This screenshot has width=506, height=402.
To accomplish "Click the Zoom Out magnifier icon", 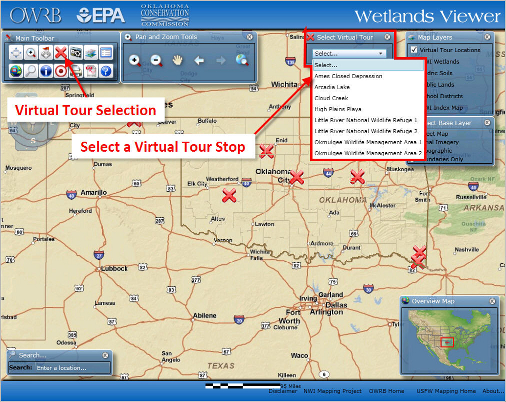I will click(x=156, y=61).
